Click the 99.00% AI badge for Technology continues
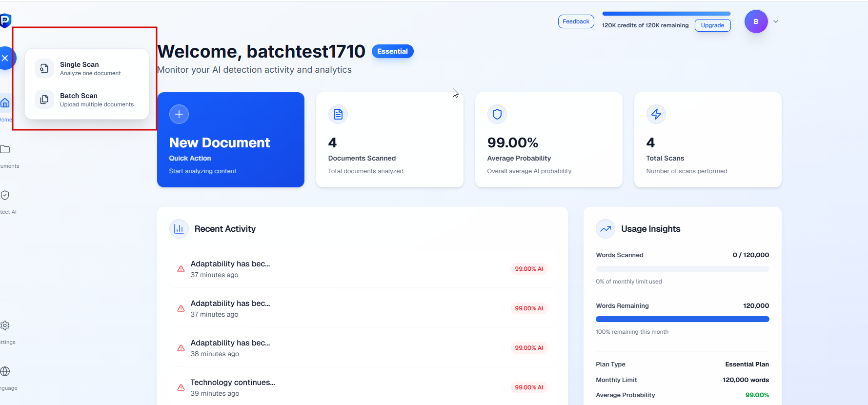The width and height of the screenshot is (868, 405). (529, 387)
